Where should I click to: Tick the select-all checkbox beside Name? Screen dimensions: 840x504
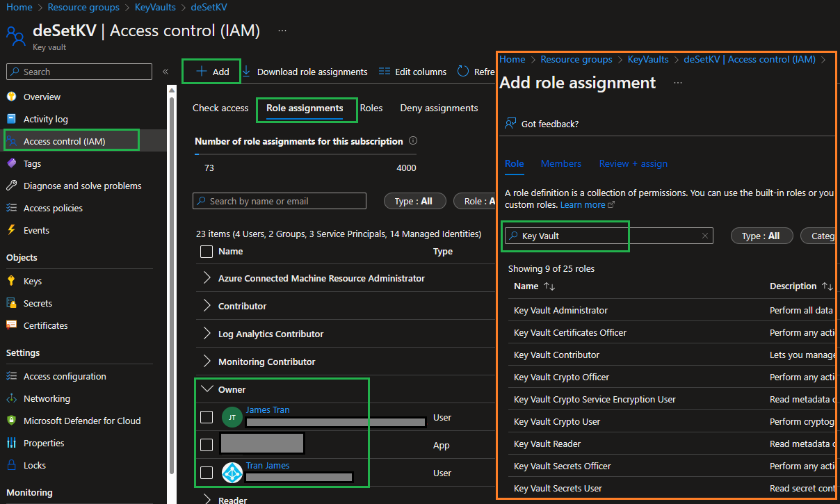(x=207, y=251)
